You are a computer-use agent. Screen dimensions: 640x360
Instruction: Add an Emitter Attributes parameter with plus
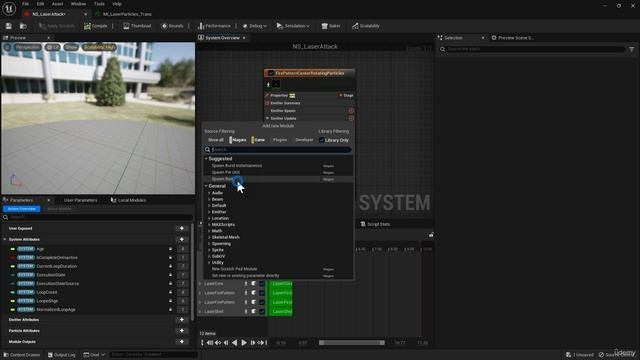coord(182,320)
